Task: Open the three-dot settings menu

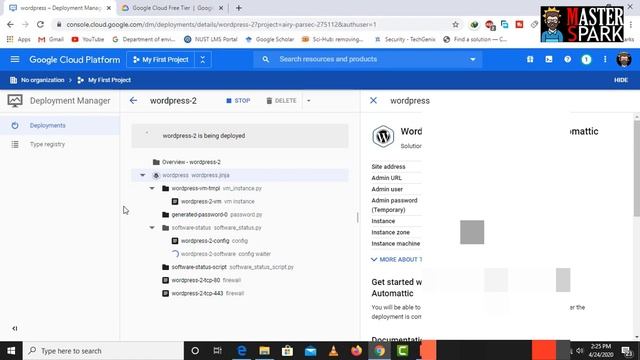Action: coord(605,59)
